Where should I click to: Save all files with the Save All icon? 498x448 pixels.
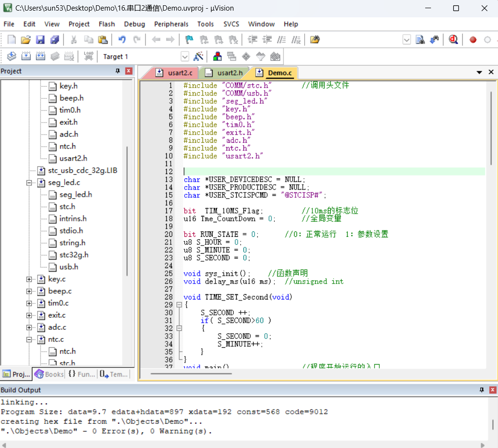point(54,40)
